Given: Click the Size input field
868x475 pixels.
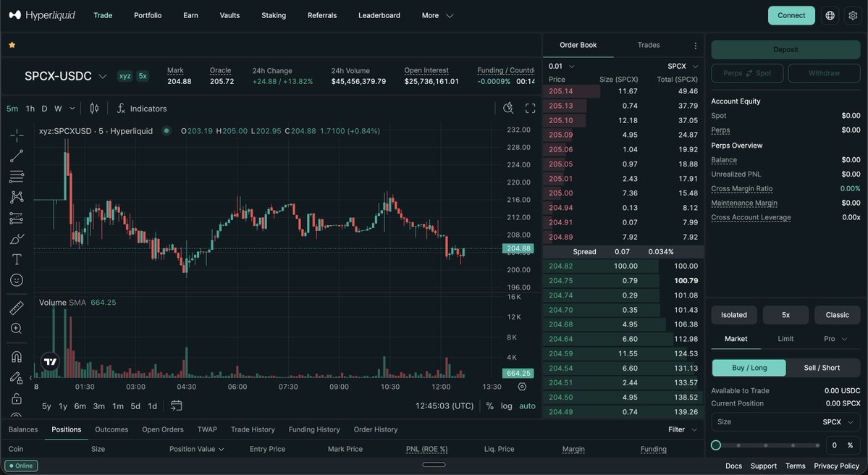Looking at the screenshot, I should click(x=785, y=422).
